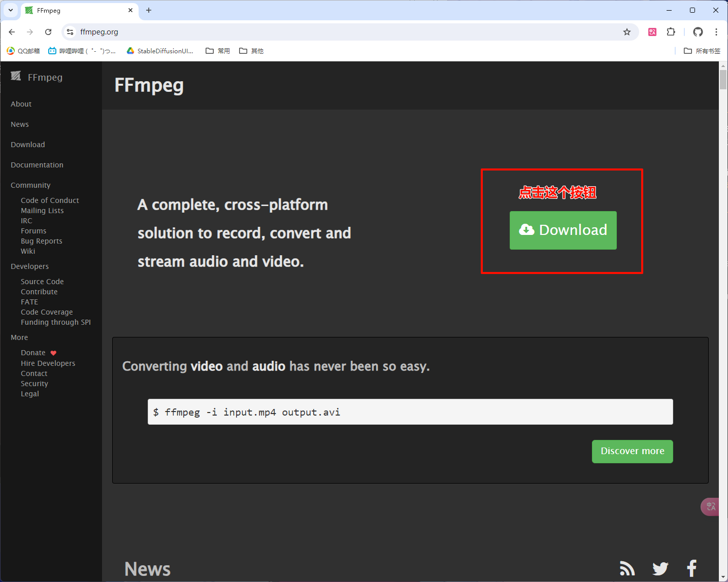728x582 pixels.
Task: Open More sidebar section
Action: tap(19, 337)
